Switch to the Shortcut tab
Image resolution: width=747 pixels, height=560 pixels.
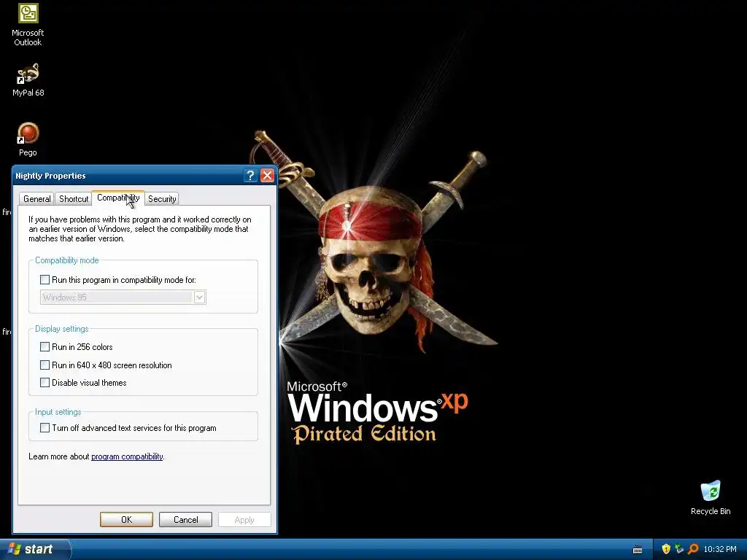(74, 199)
